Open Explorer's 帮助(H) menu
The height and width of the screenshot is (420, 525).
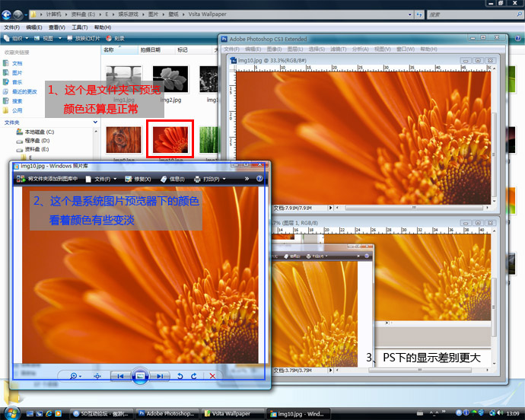(103, 27)
